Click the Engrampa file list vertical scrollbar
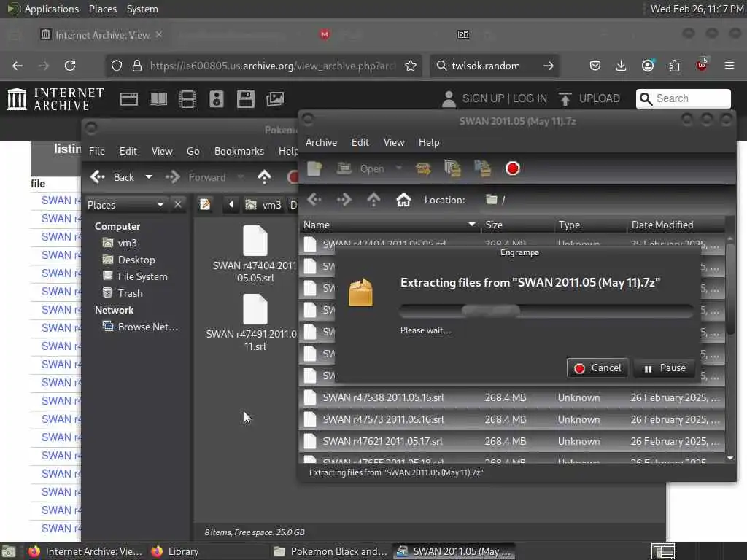The height and width of the screenshot is (560, 747). coord(730,289)
